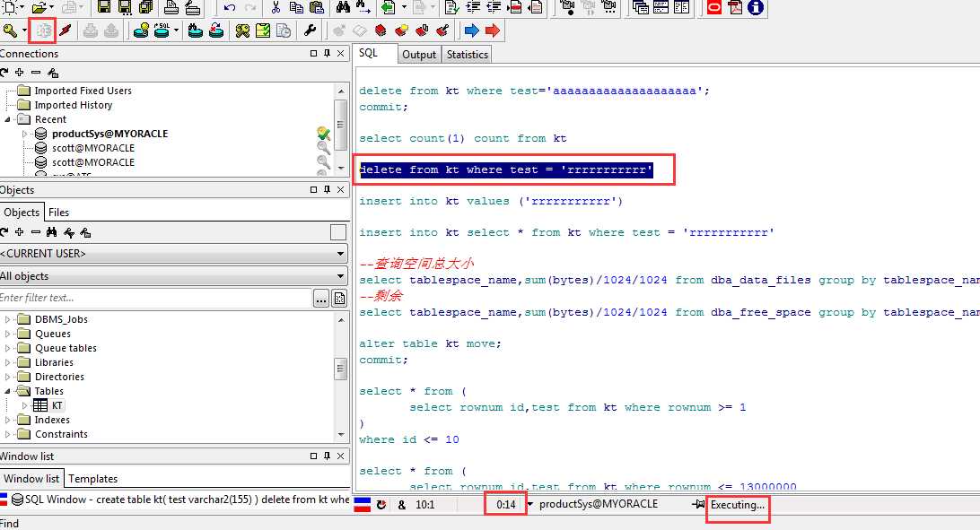Refresh the Connections panel
Screen dimensions: 980x530
click(x=4, y=73)
